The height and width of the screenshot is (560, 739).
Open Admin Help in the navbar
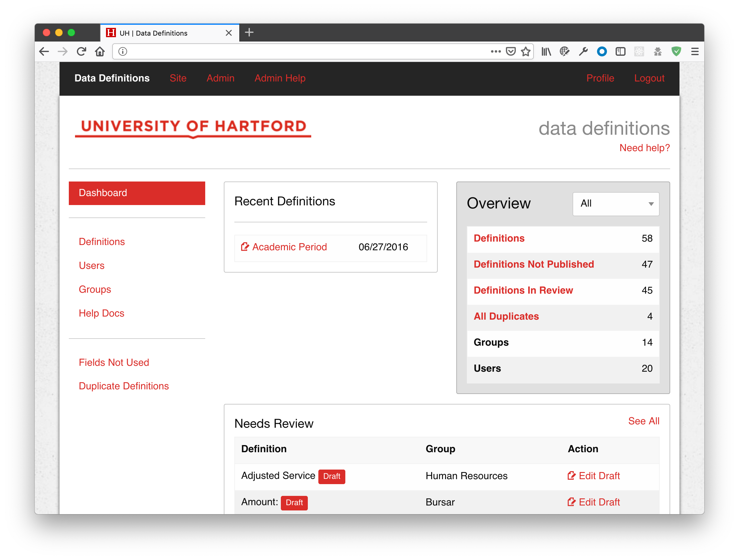point(280,78)
